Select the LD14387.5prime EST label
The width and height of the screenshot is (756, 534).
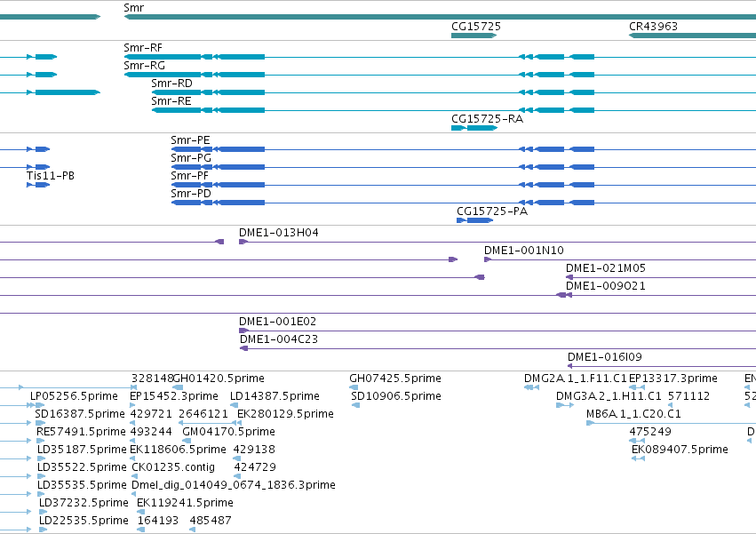[x=275, y=396]
